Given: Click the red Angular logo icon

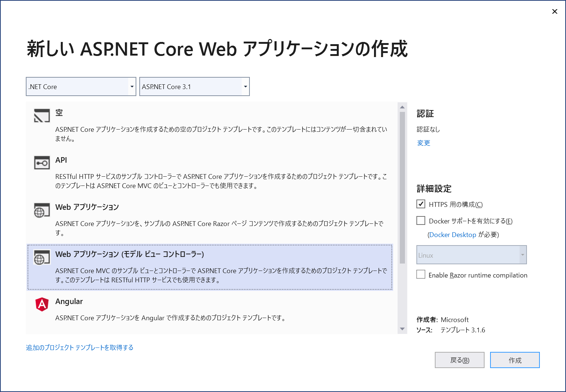Looking at the screenshot, I should (x=42, y=304).
